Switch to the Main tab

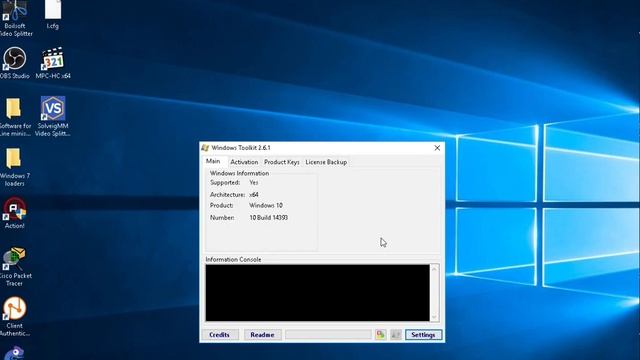pos(213,161)
